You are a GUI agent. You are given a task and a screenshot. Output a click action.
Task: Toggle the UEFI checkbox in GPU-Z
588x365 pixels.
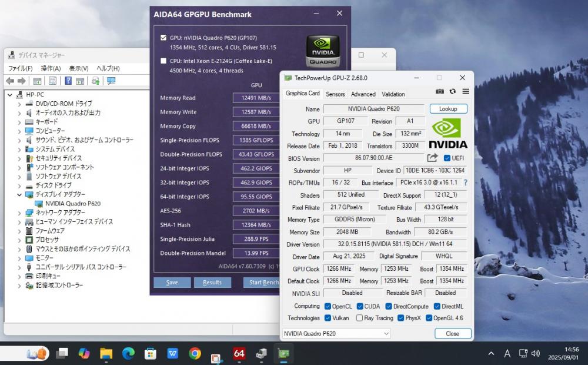coord(447,158)
